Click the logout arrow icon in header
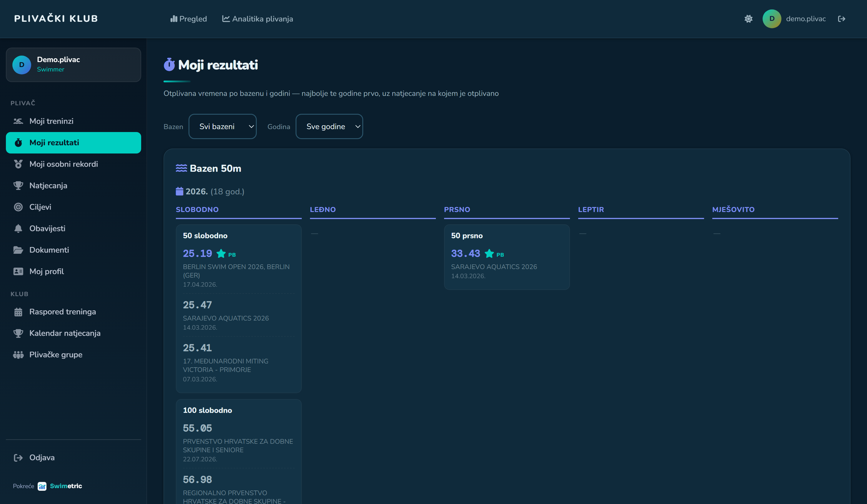867x504 pixels. pos(841,19)
